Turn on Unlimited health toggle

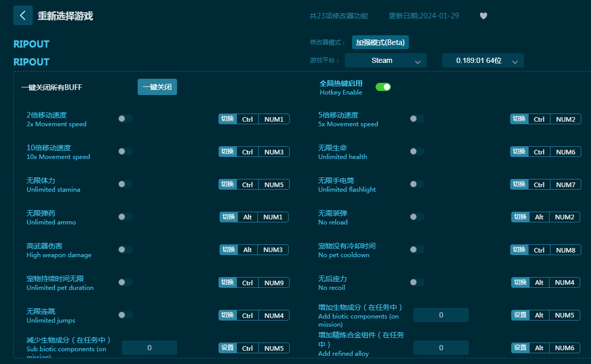[x=417, y=151]
